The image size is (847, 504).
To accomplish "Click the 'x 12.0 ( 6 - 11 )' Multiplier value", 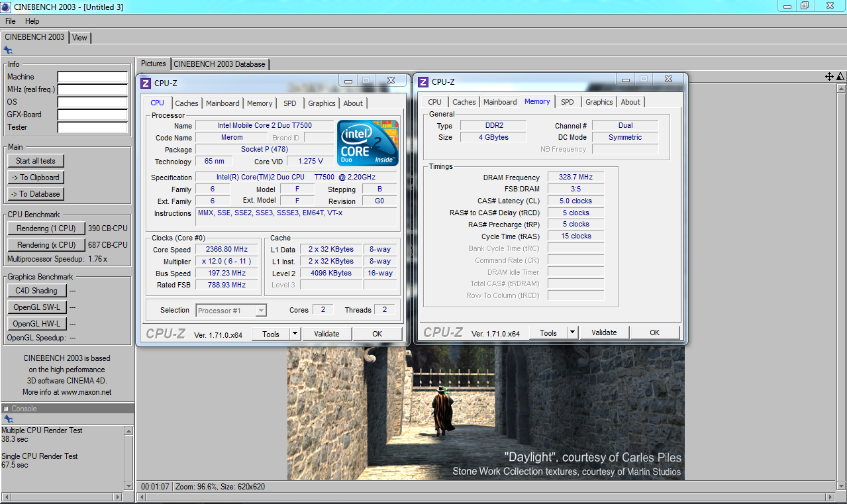I will [227, 262].
